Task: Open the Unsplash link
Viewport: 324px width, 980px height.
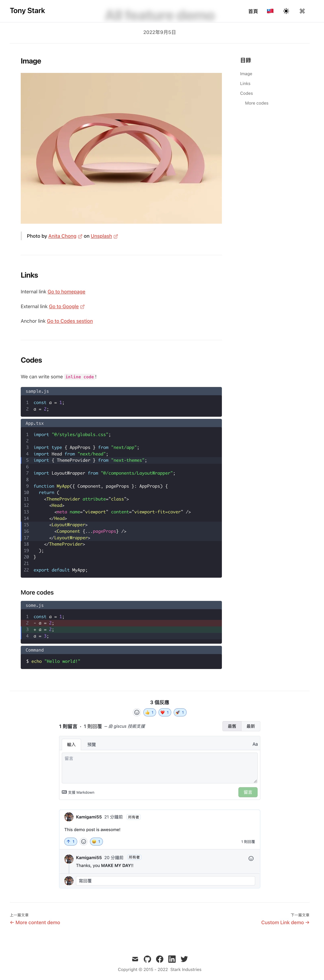Action: click(x=101, y=236)
